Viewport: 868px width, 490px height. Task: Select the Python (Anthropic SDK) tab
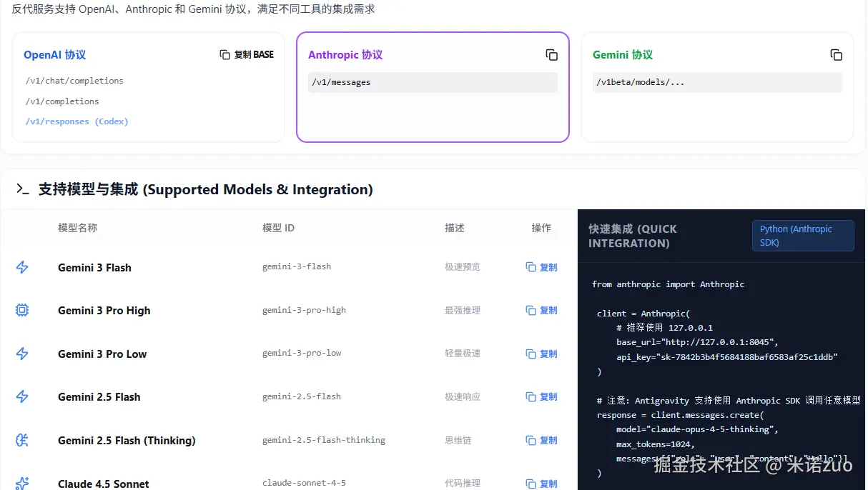(803, 236)
